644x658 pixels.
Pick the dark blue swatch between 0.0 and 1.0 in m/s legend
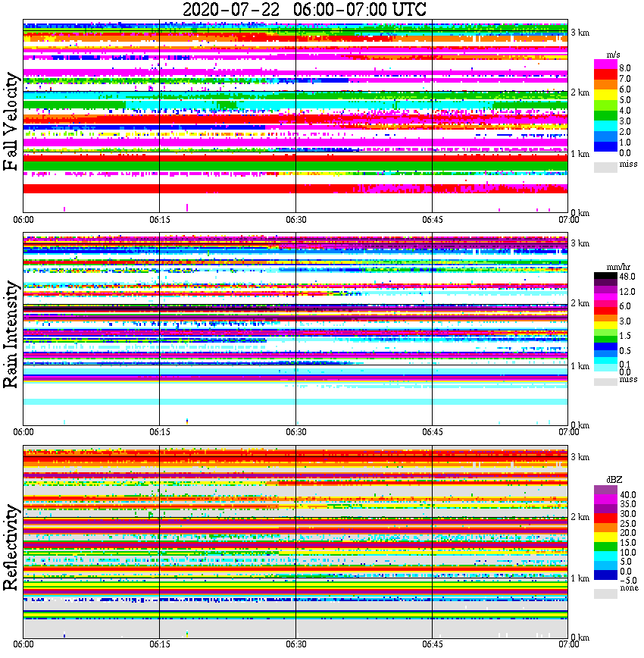(605, 147)
